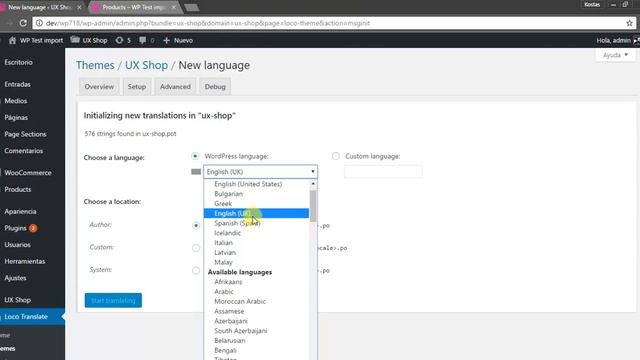Click the Plugins update count badge

pyautogui.click(x=33, y=228)
